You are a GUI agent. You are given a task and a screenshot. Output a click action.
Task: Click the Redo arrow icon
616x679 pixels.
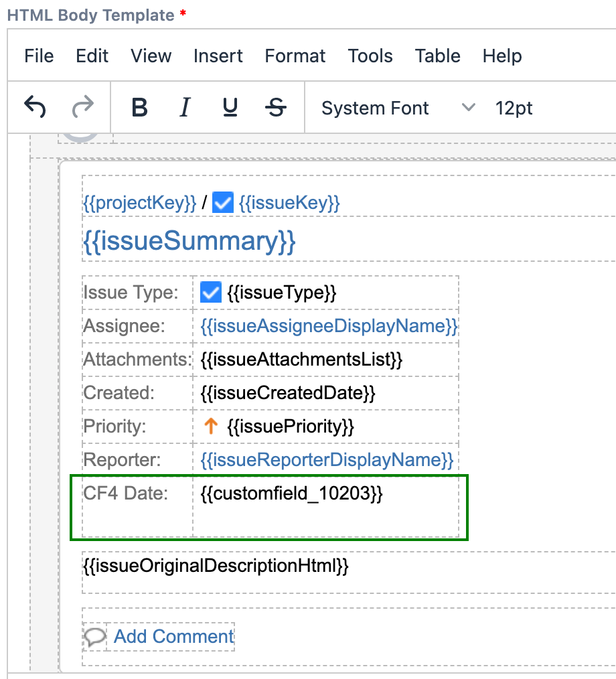83,107
